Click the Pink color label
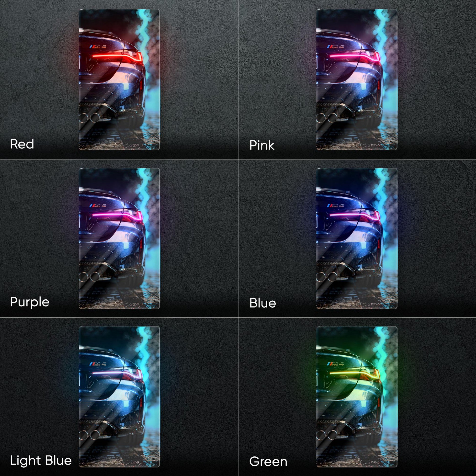Viewport: 476px width, 476px height. [x=262, y=145]
